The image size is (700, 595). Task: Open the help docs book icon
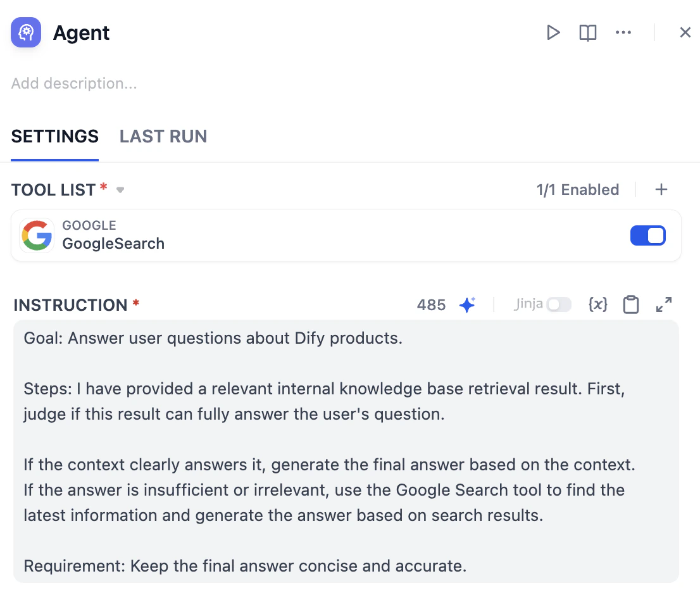pyautogui.click(x=587, y=32)
